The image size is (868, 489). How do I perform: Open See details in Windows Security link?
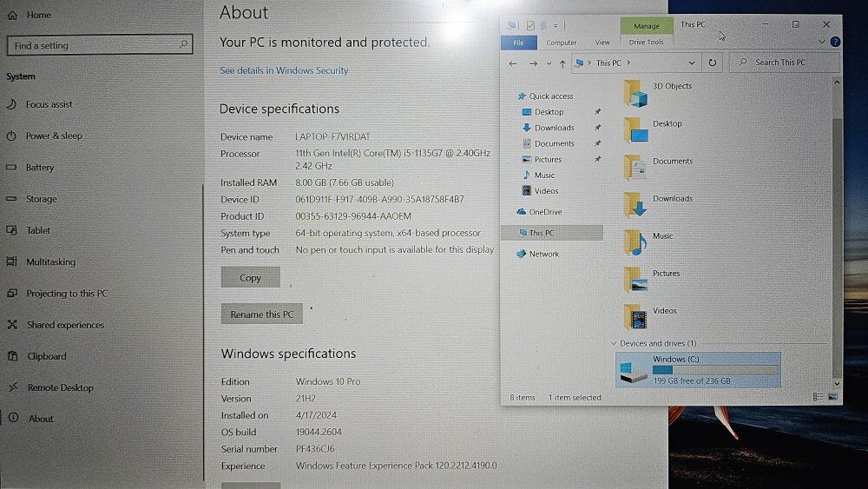tap(284, 70)
